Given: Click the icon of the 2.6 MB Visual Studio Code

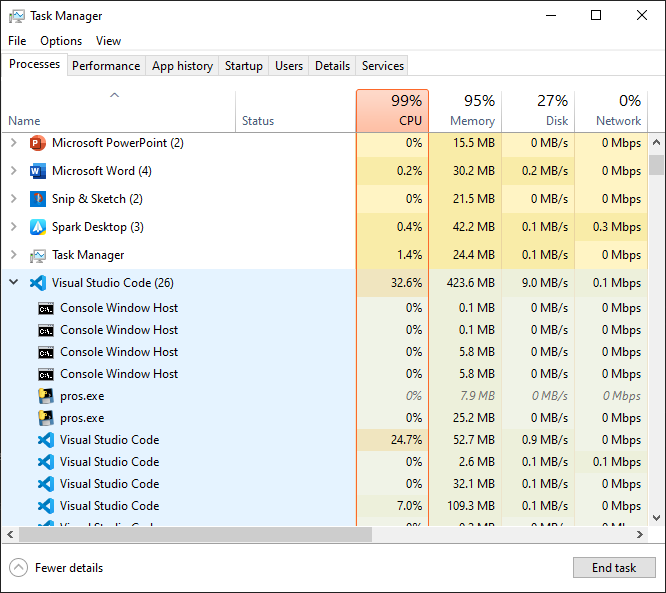Looking at the screenshot, I should click(x=46, y=462).
